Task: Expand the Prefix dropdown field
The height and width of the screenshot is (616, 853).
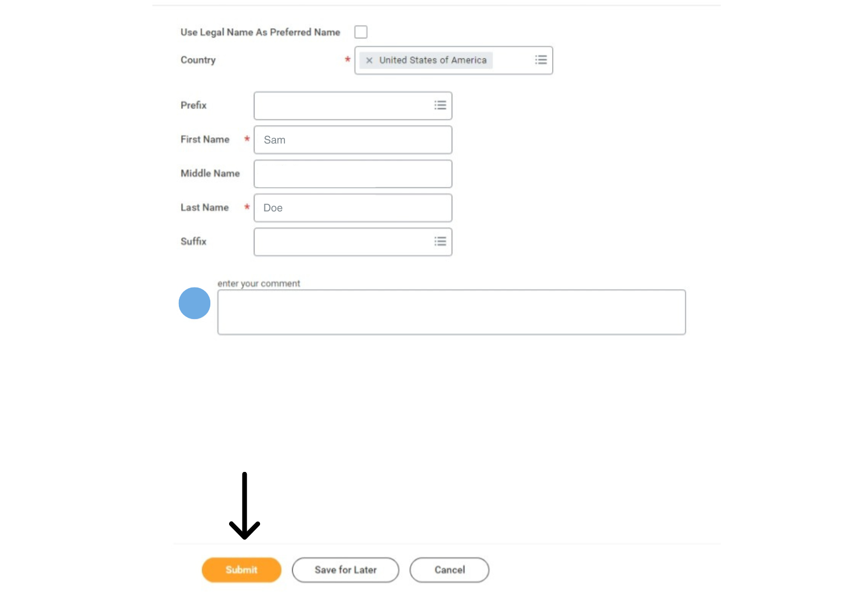Action: point(353,105)
